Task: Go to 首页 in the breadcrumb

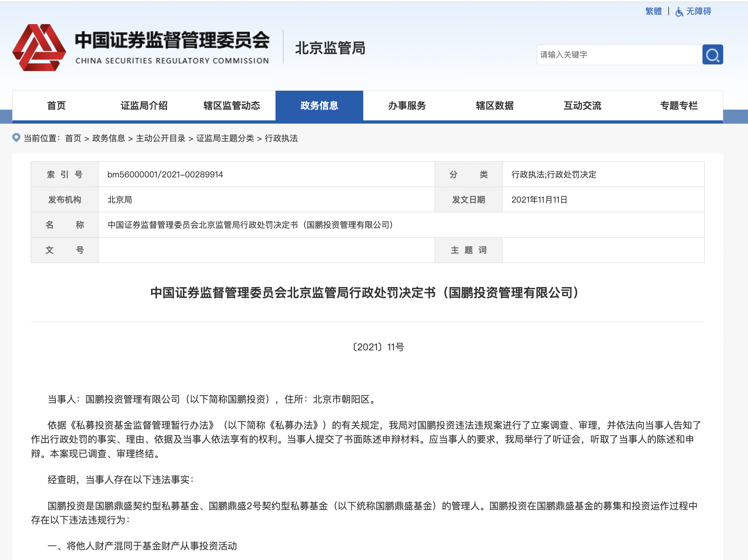Action: [73, 138]
